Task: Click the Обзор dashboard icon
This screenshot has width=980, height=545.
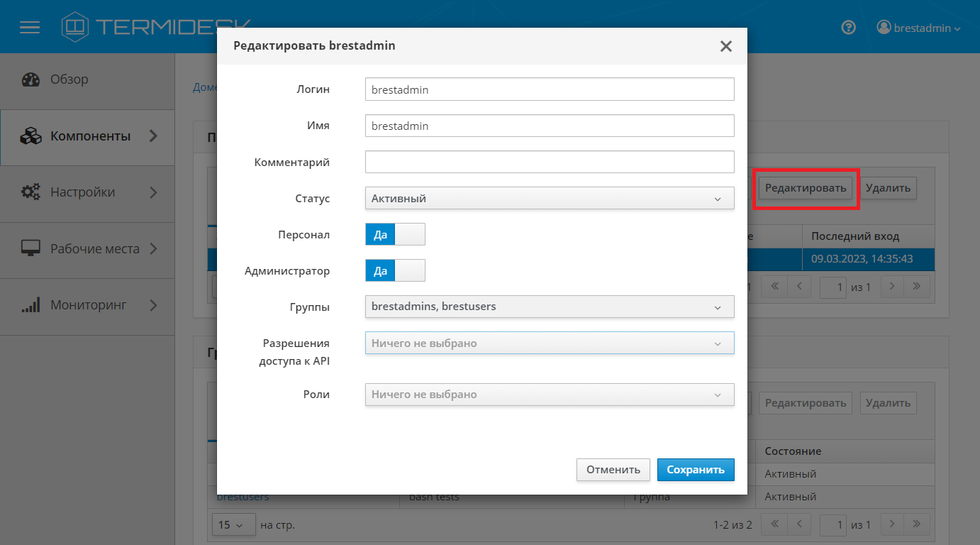Action: pyautogui.click(x=31, y=79)
